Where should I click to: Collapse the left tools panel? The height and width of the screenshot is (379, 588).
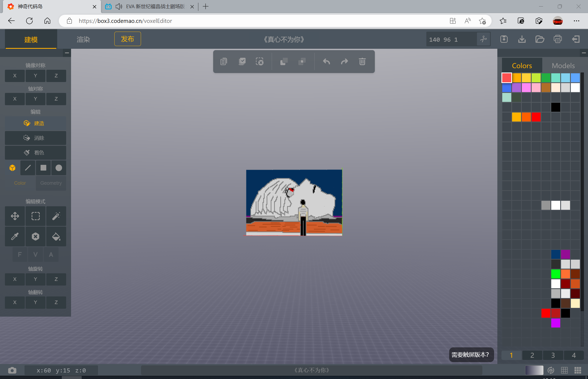tap(67, 53)
